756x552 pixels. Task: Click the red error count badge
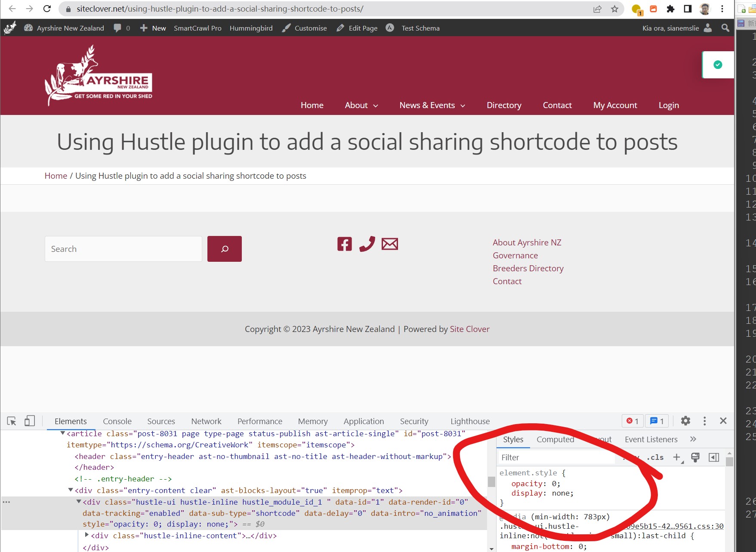coord(633,421)
